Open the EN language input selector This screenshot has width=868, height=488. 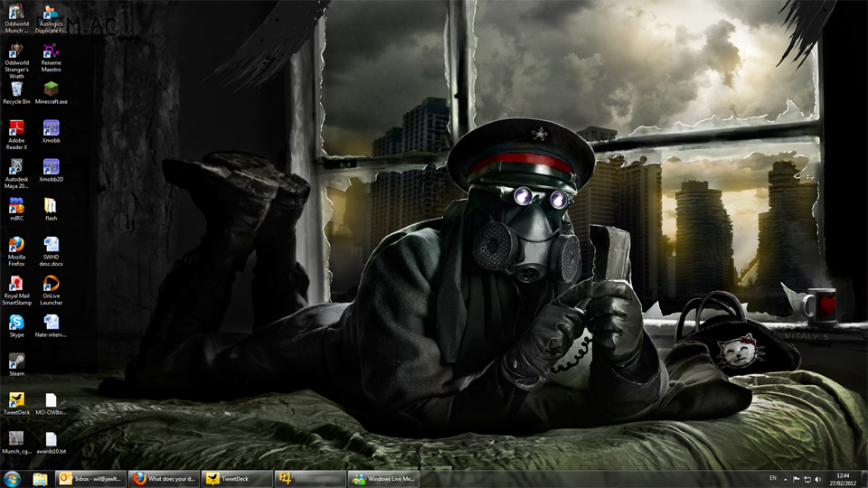point(772,478)
